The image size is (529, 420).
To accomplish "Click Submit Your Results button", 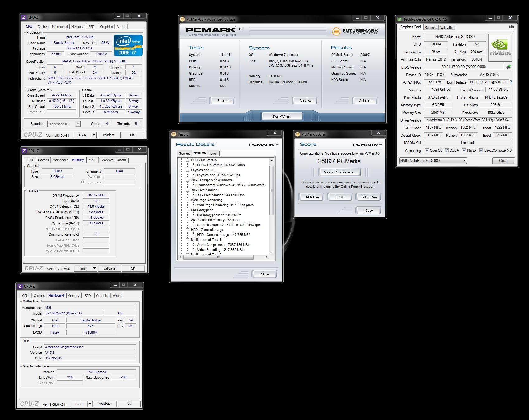I will (x=340, y=172).
